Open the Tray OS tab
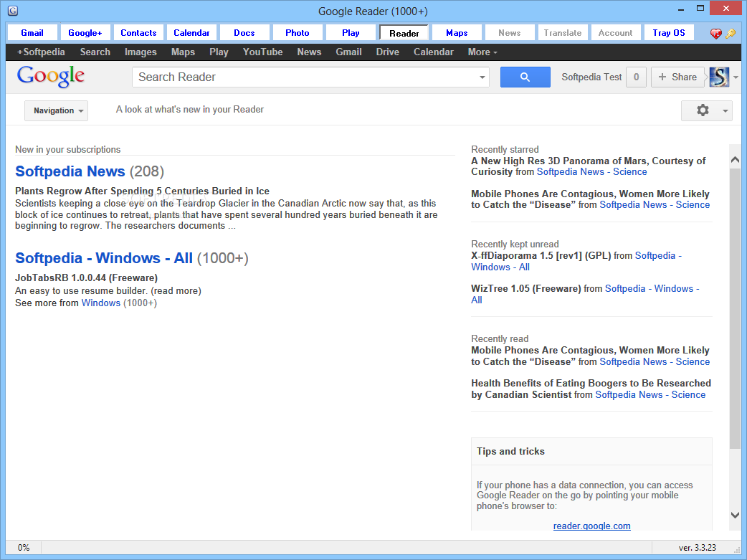747x560 pixels. tap(669, 33)
